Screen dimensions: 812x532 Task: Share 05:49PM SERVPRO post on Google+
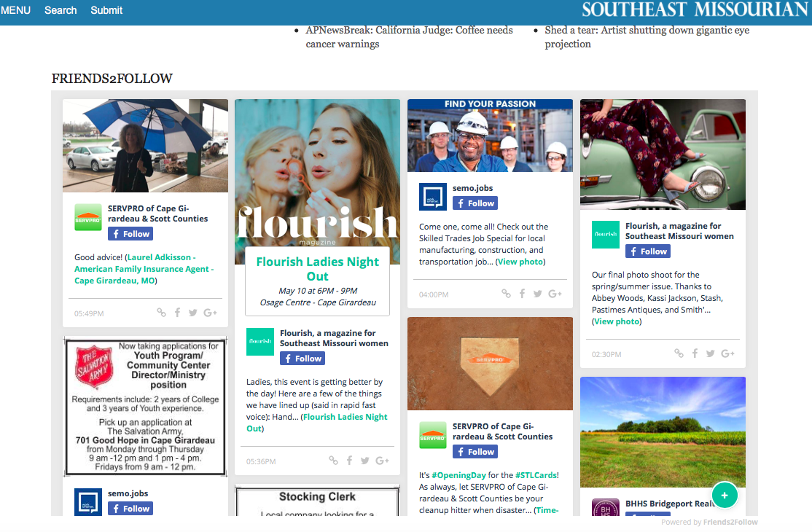pos(210,313)
